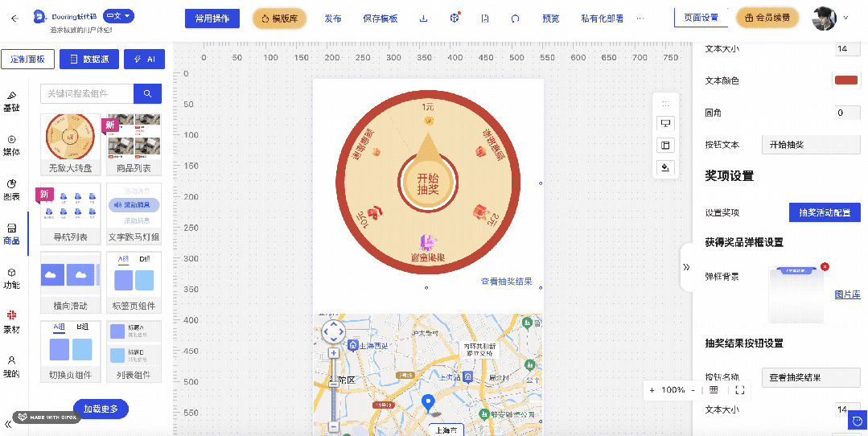Select the 导航列表 component thumbnail
This screenshot has width=868, height=436.
coord(70,214)
